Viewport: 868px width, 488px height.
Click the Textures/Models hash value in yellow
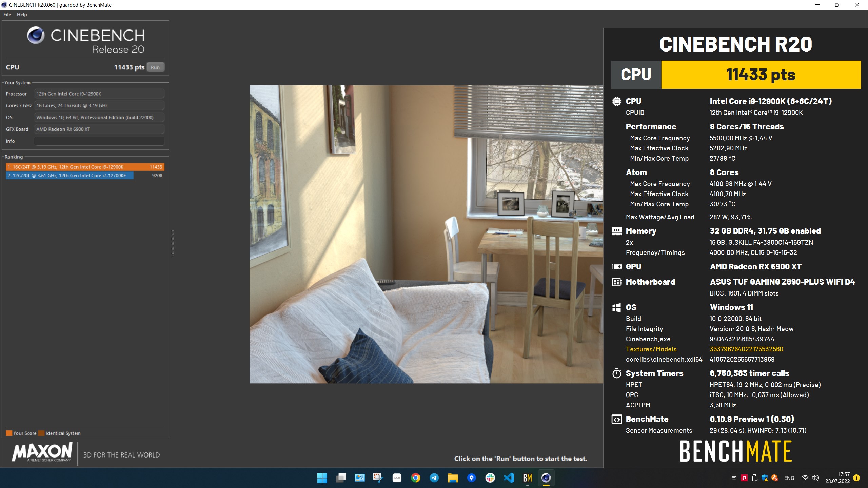pyautogui.click(x=746, y=349)
